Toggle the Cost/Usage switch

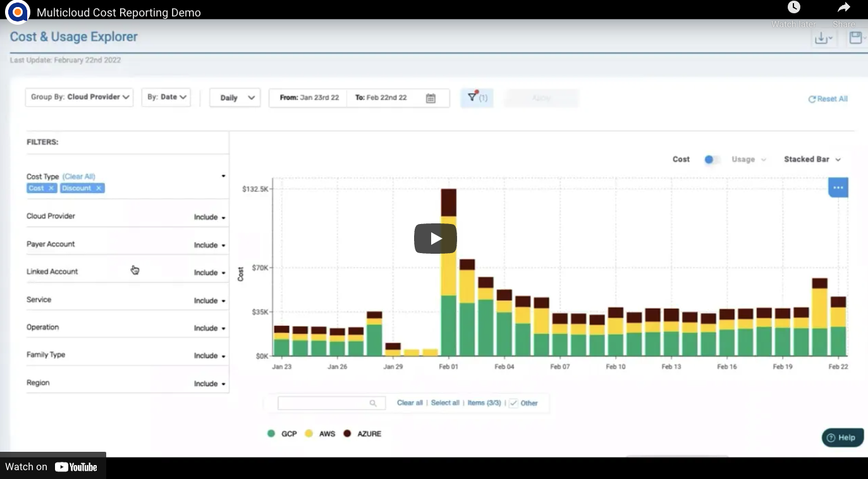(711, 159)
